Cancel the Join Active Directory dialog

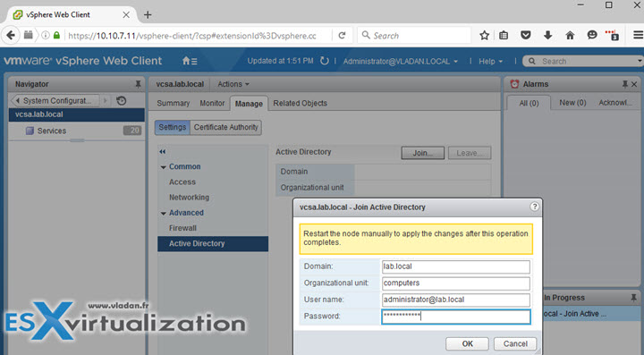(515, 343)
